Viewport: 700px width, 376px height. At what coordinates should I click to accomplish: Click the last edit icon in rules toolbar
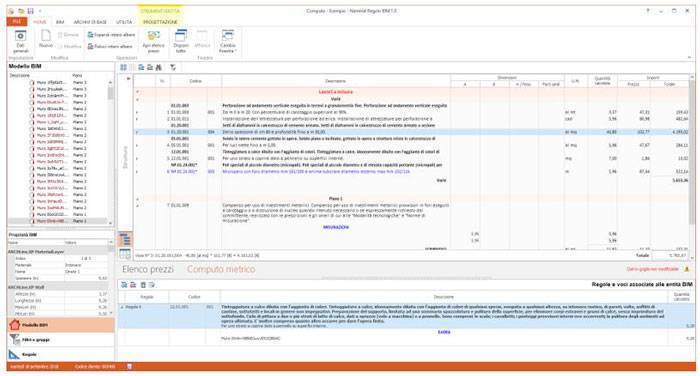pos(152,285)
